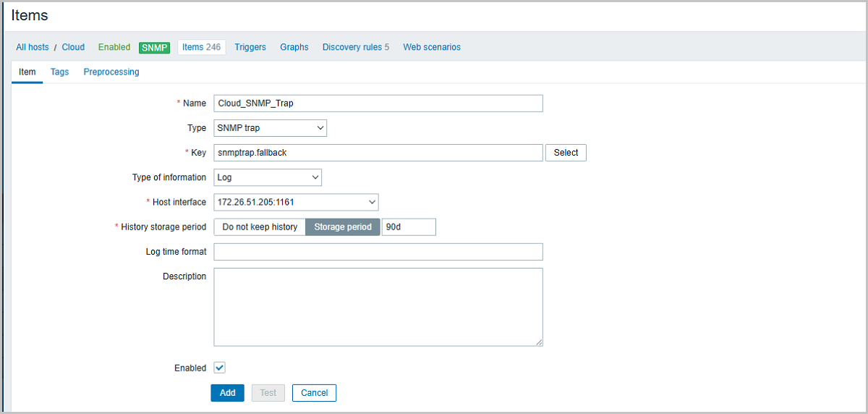Screen dimensions: 868x414
Task: Choose the Storage period option
Action: [343, 227]
